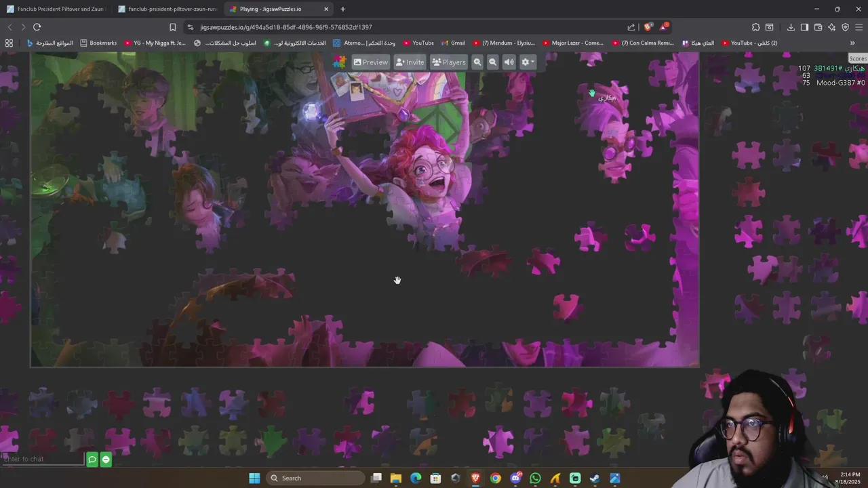The image size is (868, 488).
Task: Open the browser main hamburger menu
Action: pyautogui.click(x=859, y=27)
